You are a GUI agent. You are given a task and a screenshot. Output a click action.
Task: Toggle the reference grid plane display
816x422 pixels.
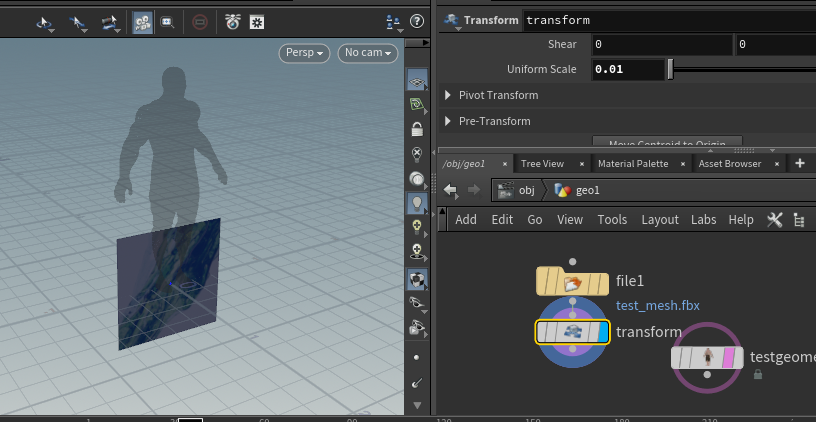pyautogui.click(x=417, y=81)
